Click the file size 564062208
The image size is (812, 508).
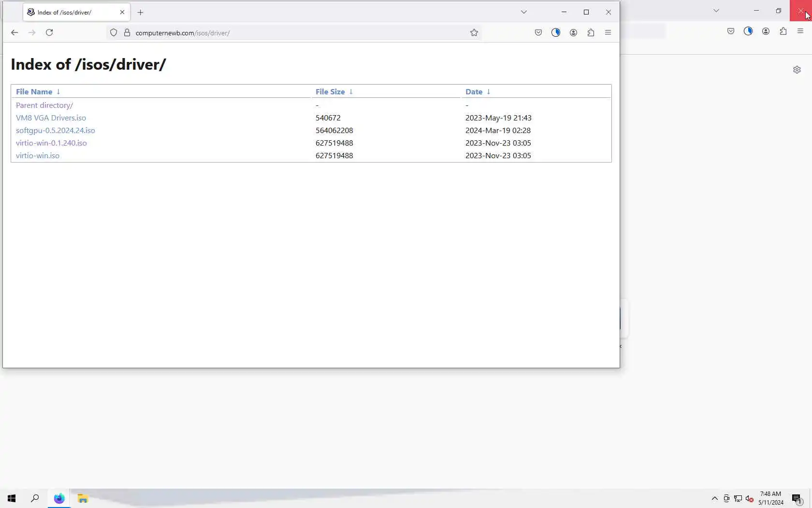tap(334, 130)
